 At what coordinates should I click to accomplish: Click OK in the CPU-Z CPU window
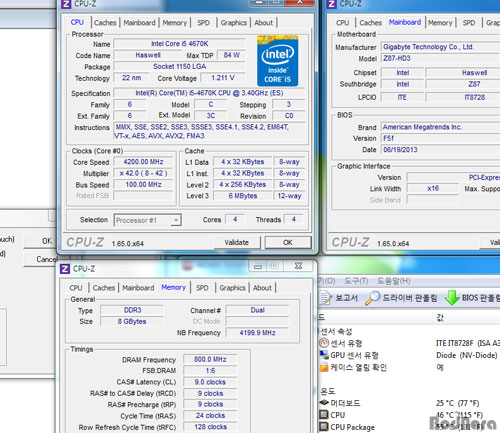tap(288, 242)
